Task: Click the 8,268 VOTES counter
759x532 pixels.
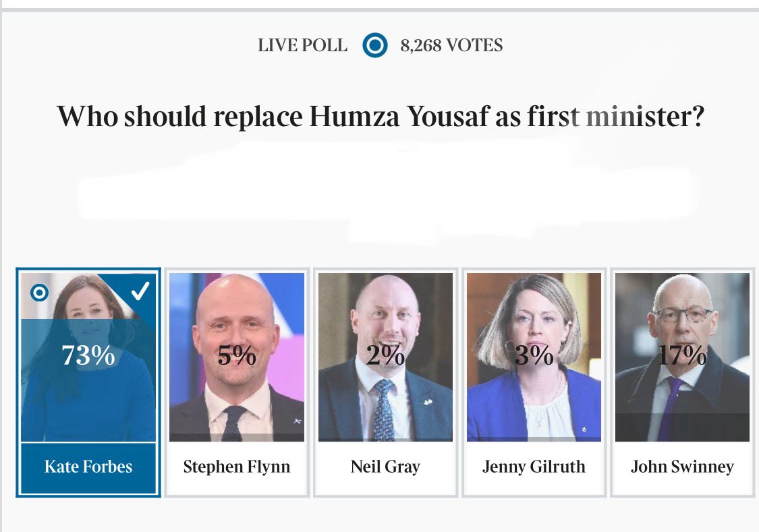Action: coord(451,45)
